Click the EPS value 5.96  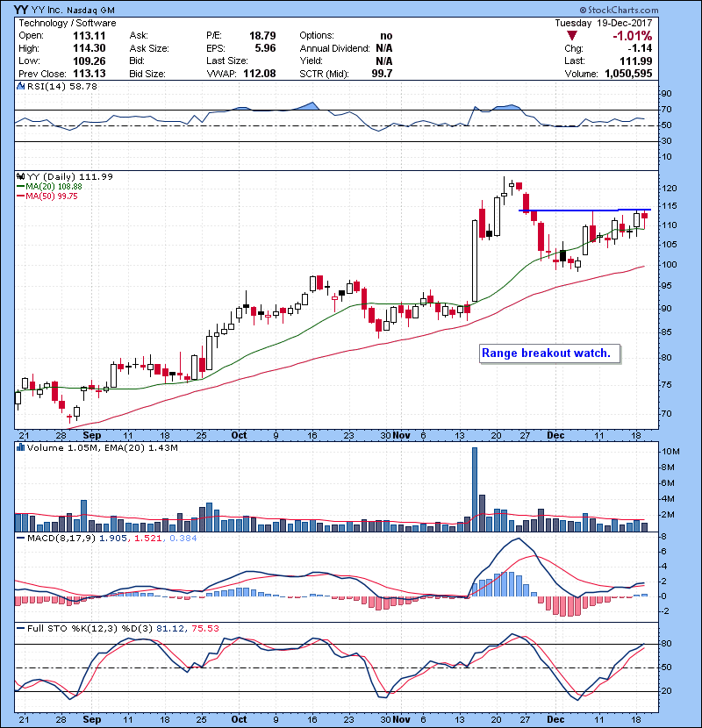(x=265, y=48)
